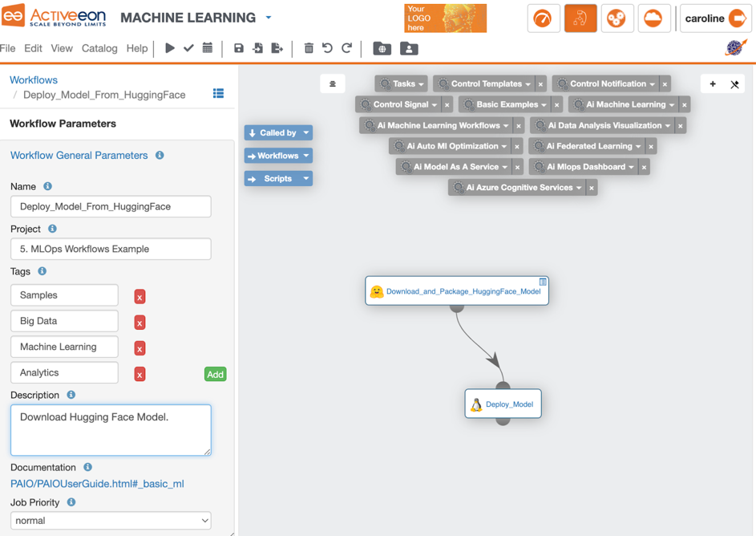
Task: Open the View menu
Action: point(62,48)
